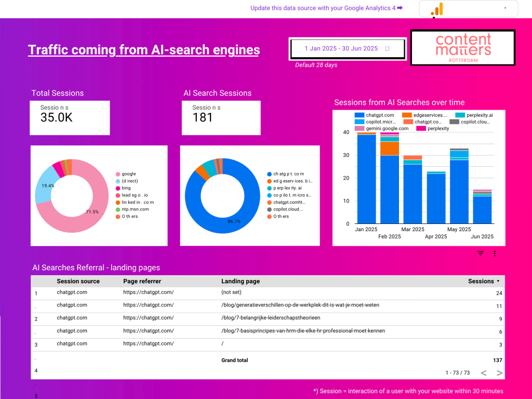Click copilot.cloud legend entry in AI Search donut
This screenshot has height=399, width=532.
click(x=285, y=209)
